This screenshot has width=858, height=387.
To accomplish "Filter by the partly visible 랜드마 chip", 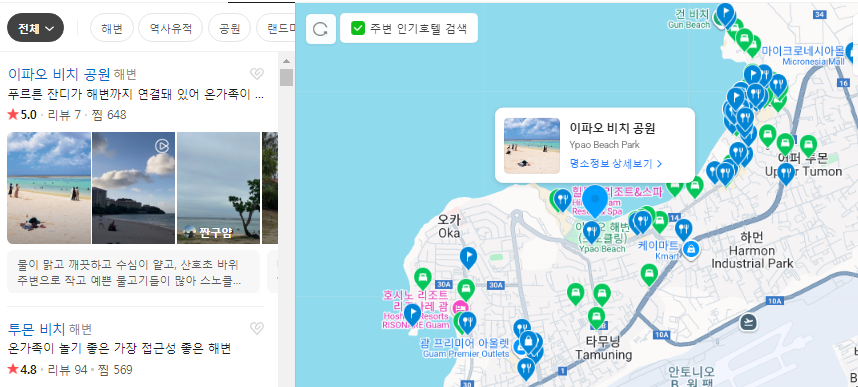I will click(x=276, y=28).
